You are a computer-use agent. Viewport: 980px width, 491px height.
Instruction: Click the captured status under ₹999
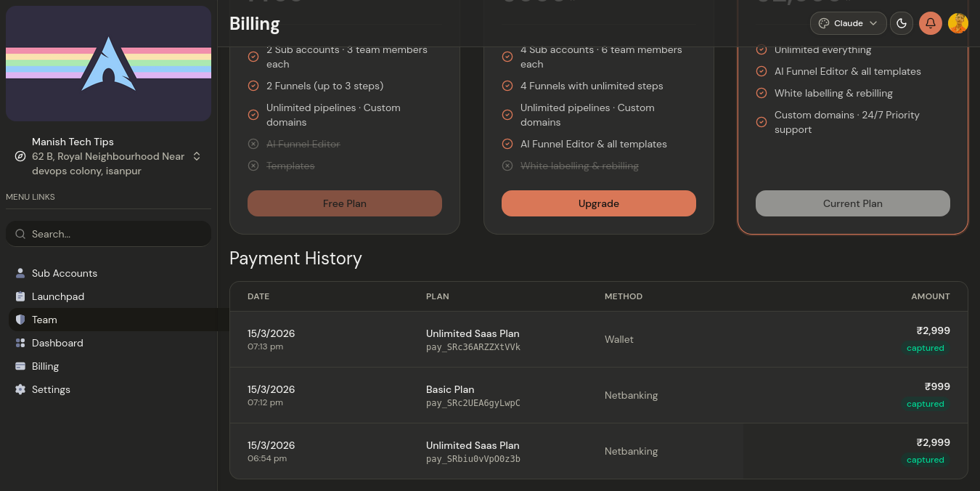tap(926, 404)
